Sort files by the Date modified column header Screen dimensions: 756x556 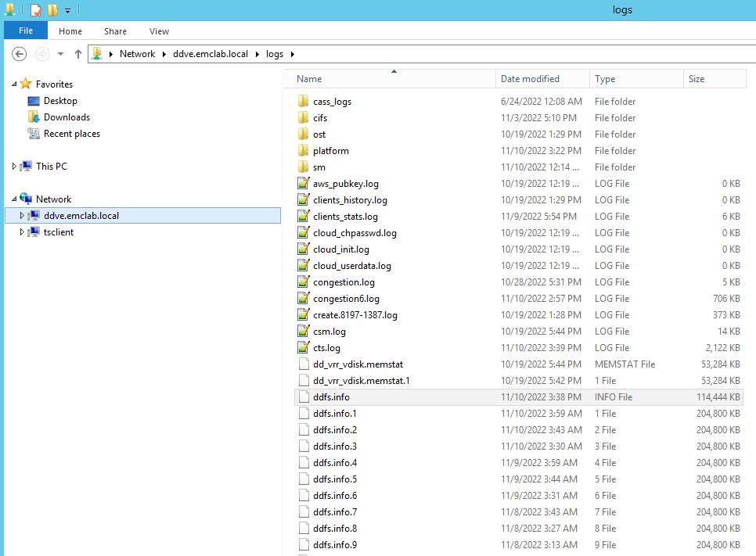(x=530, y=79)
